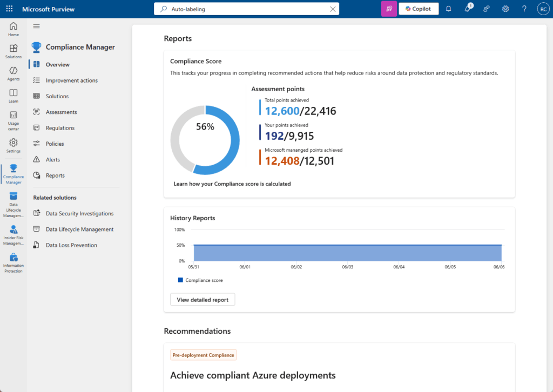Click the Microsoft Purview title
Screen dimensions: 553x392
coord(48,9)
